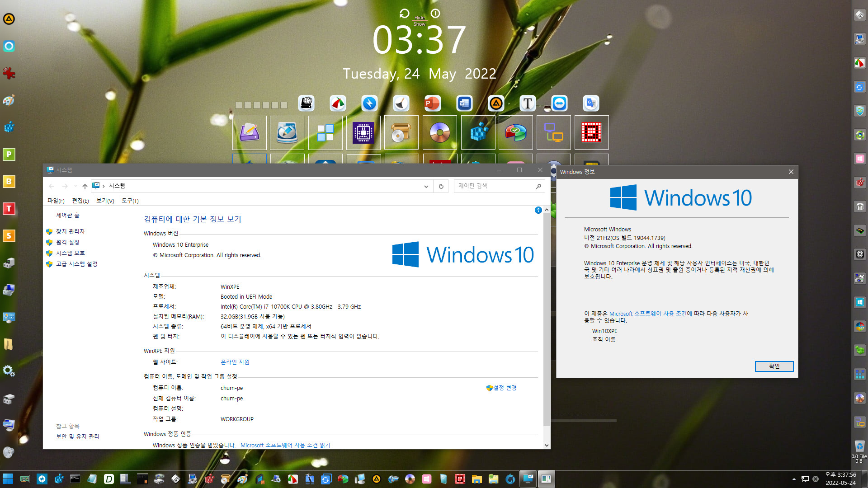Click the taskbar clock date display
The width and height of the screenshot is (868, 488).
(840, 483)
